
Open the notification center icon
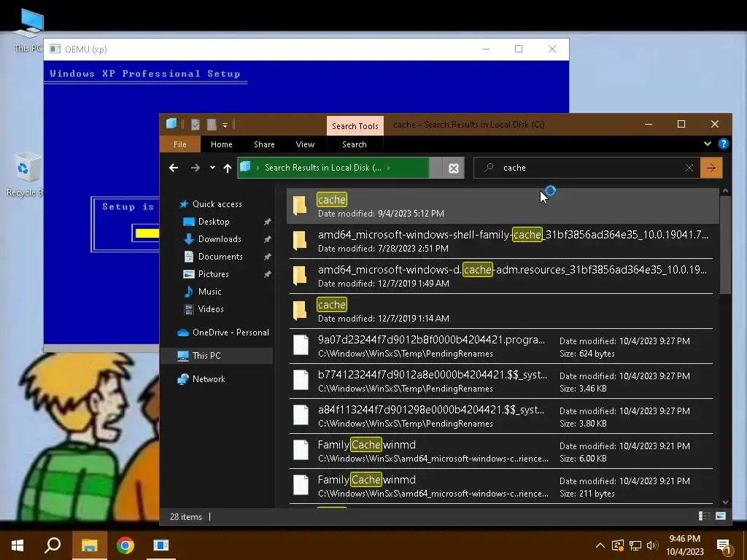[724, 547]
